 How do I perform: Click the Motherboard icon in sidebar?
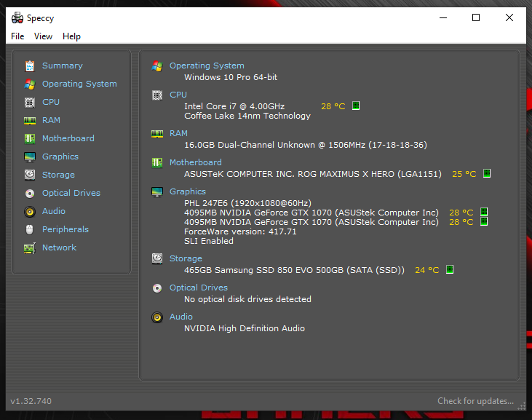tap(30, 138)
